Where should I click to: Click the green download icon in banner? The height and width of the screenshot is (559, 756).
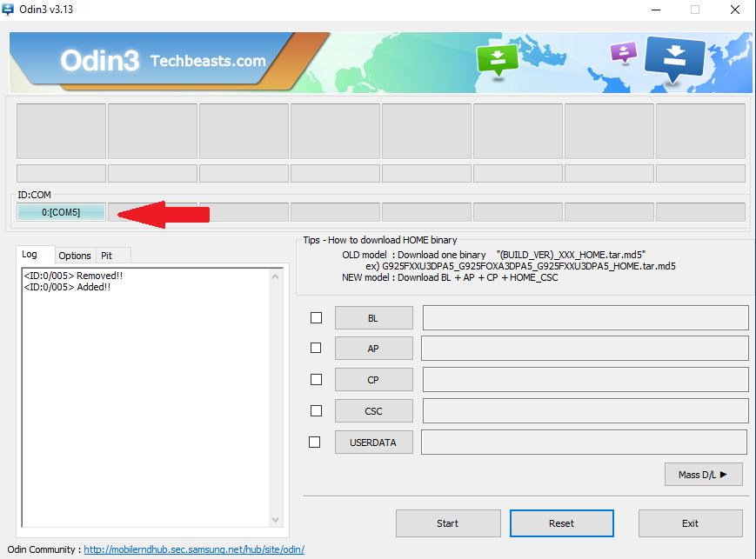(x=497, y=60)
